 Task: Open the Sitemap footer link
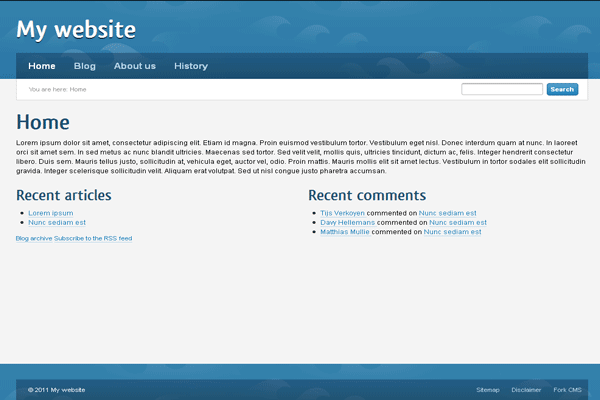[488, 389]
